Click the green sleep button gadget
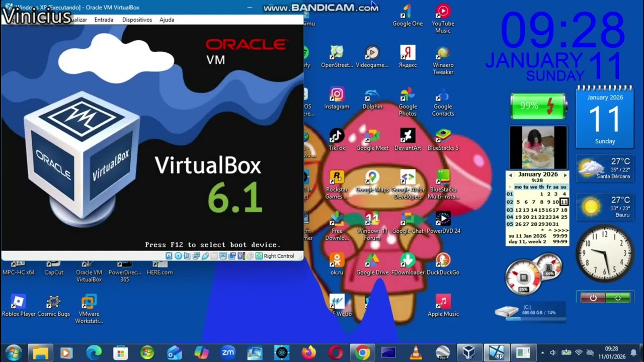644x362 pixels. (618, 298)
